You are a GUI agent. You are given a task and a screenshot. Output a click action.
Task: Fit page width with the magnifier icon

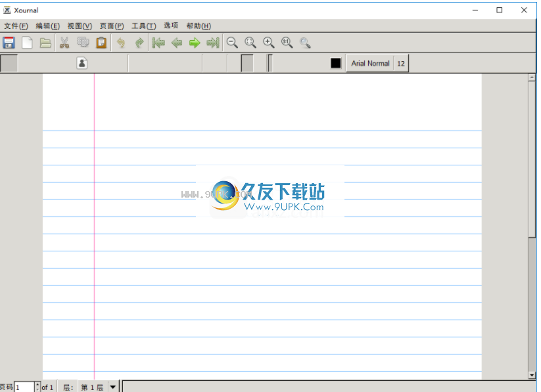[250, 43]
